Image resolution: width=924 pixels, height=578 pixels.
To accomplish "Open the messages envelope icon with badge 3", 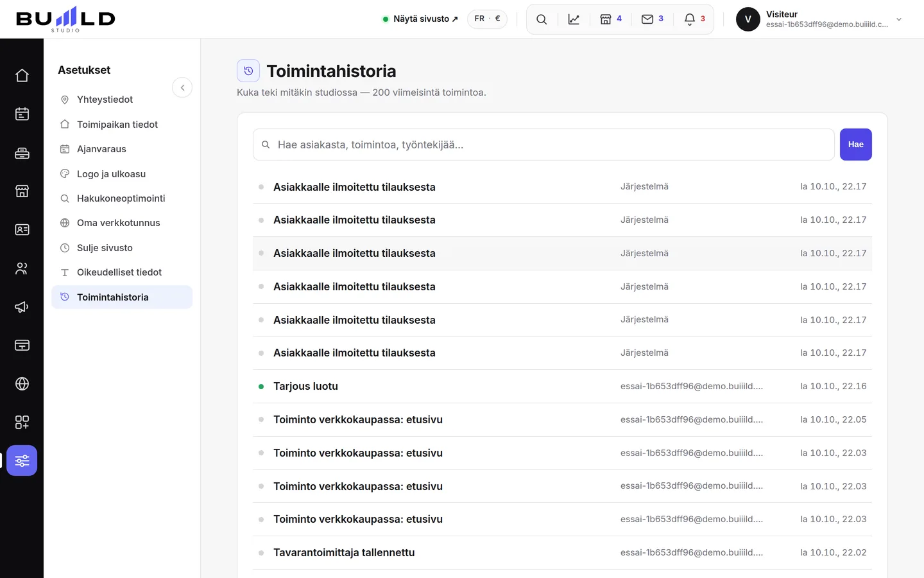I will pos(653,19).
